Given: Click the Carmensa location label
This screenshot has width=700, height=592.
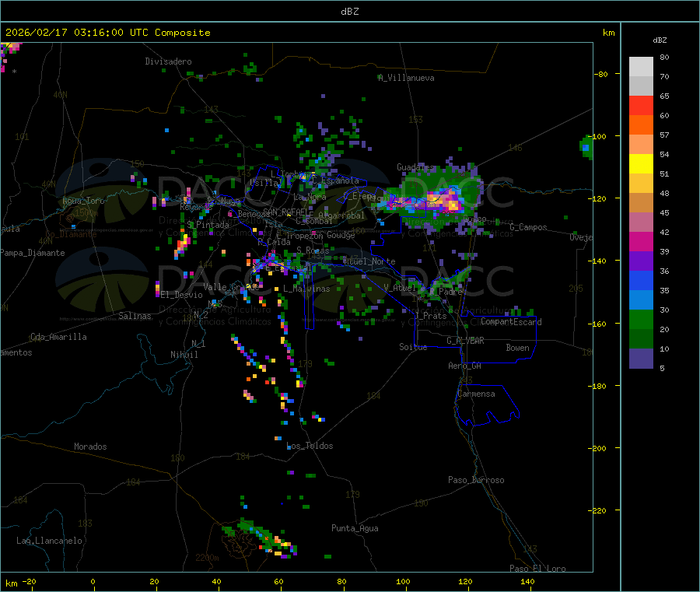Looking at the screenshot, I should 476,394.
